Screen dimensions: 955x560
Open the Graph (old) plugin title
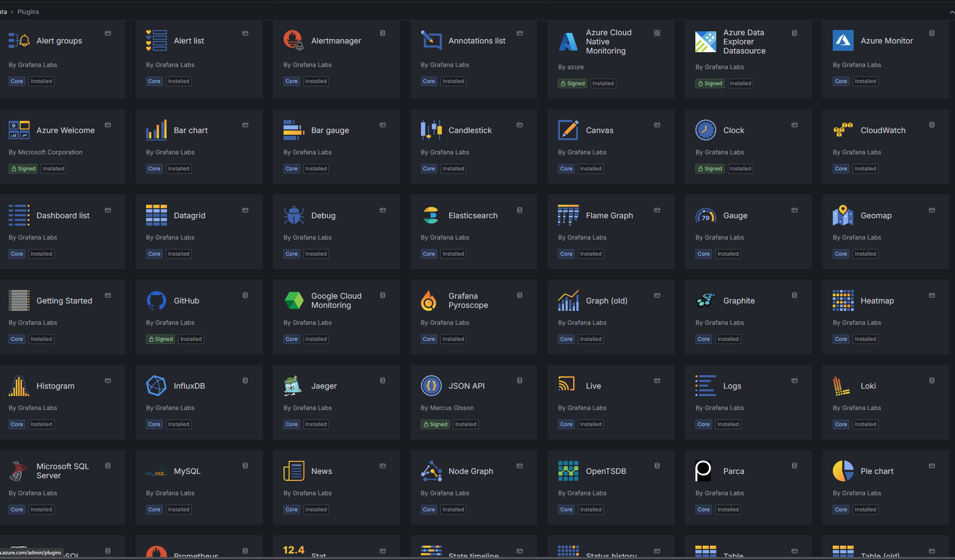pyautogui.click(x=607, y=300)
